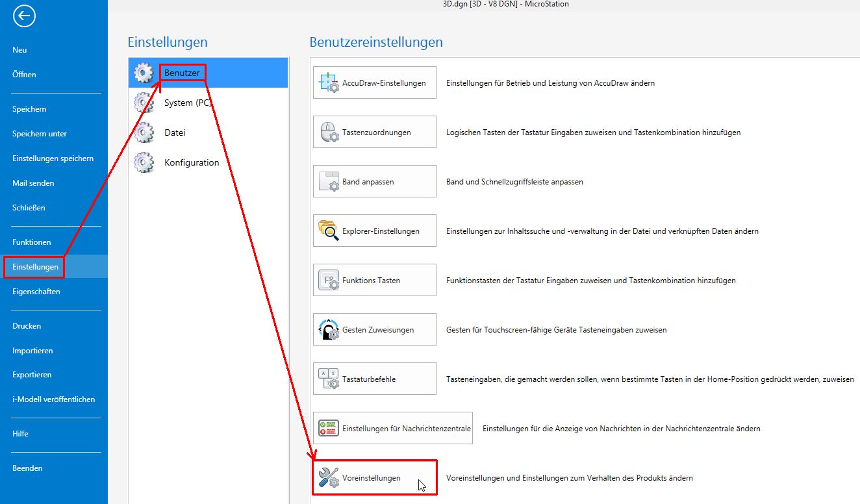
Task: Click the Tastaturbefehle button
Action: click(x=375, y=379)
